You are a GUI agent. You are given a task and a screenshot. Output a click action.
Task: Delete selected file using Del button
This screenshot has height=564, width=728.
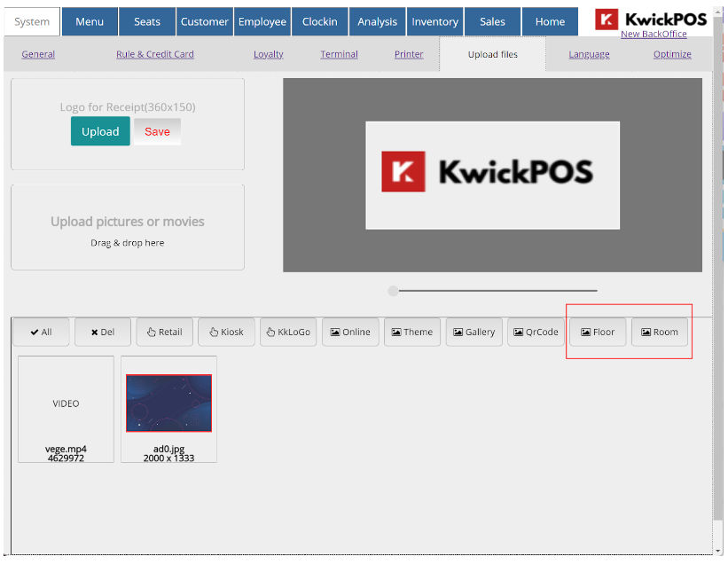pos(103,332)
